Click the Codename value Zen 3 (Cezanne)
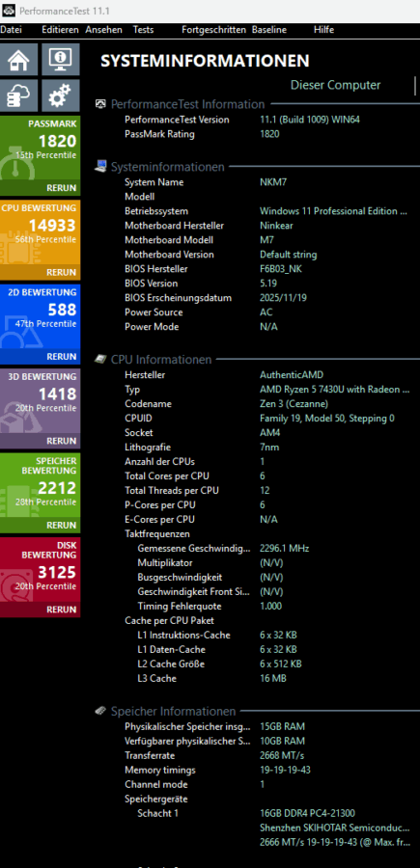Viewport: 420px width, 868px height. [x=294, y=404]
